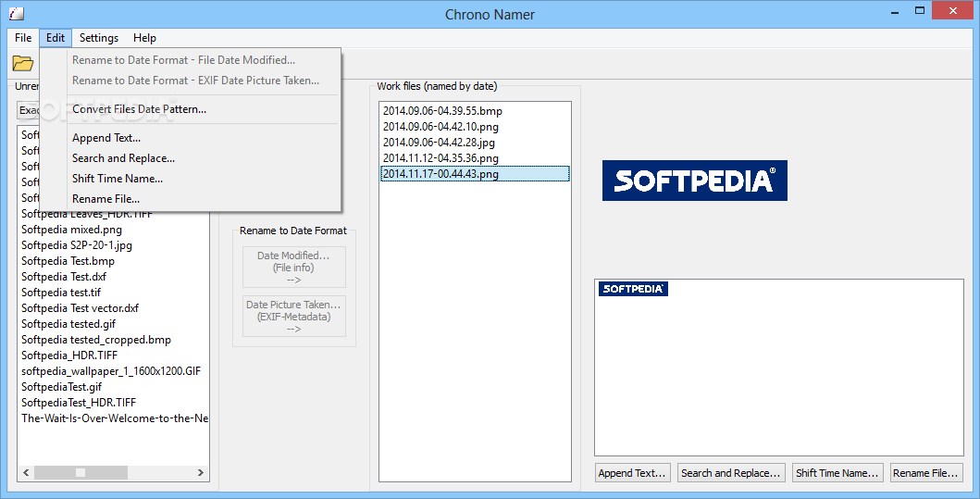The image size is (980, 499).
Task: Click the horizontal scrollbar thumb of file list
Action: pyautogui.click(x=81, y=473)
